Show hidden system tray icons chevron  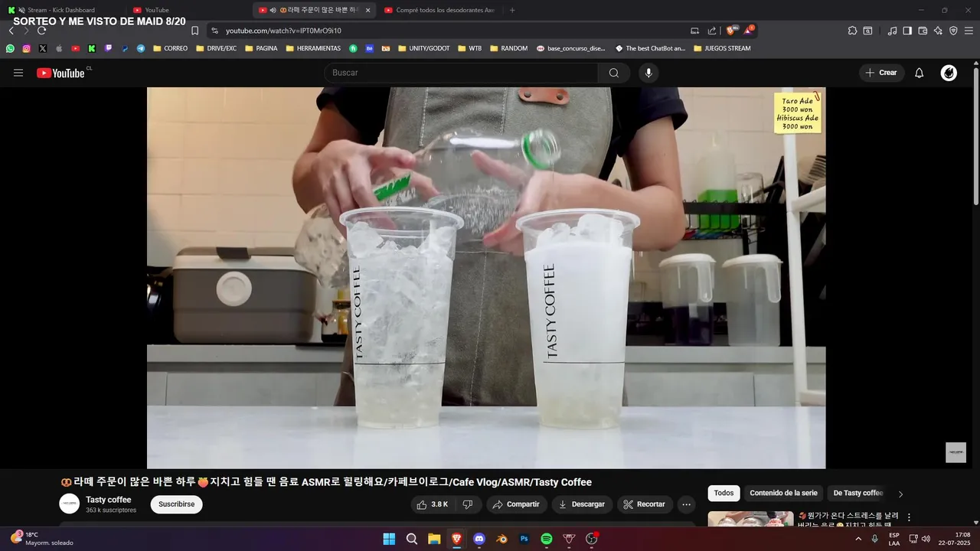coord(857,539)
